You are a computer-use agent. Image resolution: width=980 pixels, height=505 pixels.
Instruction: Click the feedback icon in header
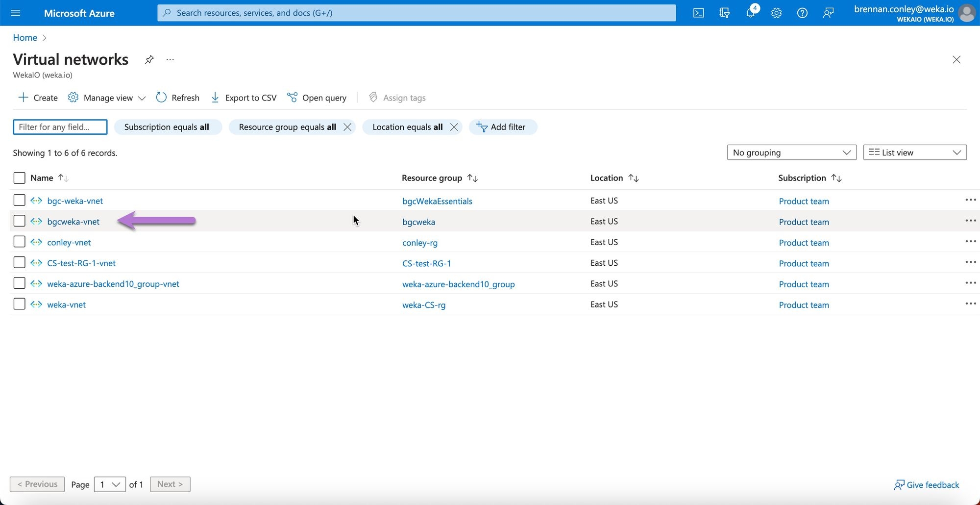[828, 13]
